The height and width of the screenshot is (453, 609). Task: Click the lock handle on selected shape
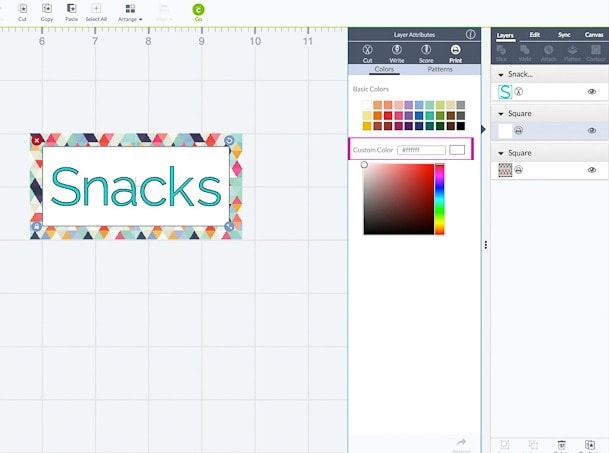coord(37,226)
